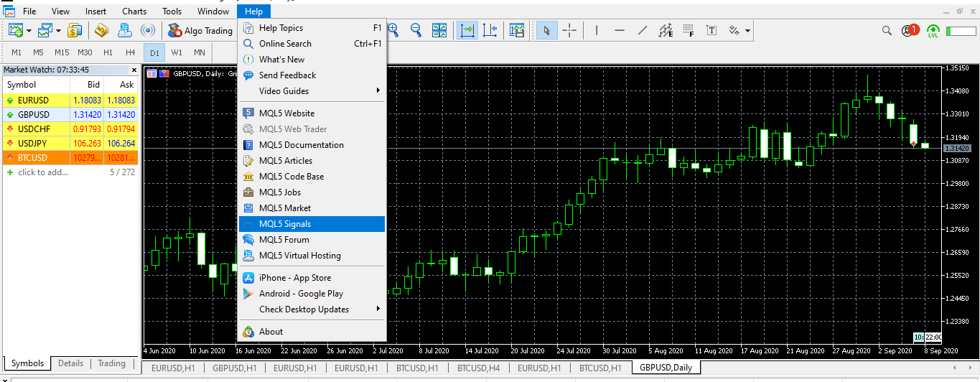Open the New Chart dropdown arrow
980x382 pixels.
[x=29, y=31]
